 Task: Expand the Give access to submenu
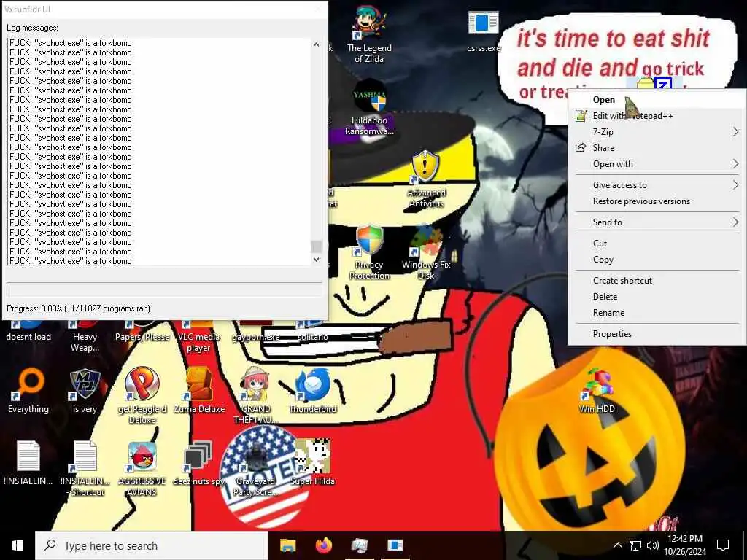(657, 185)
